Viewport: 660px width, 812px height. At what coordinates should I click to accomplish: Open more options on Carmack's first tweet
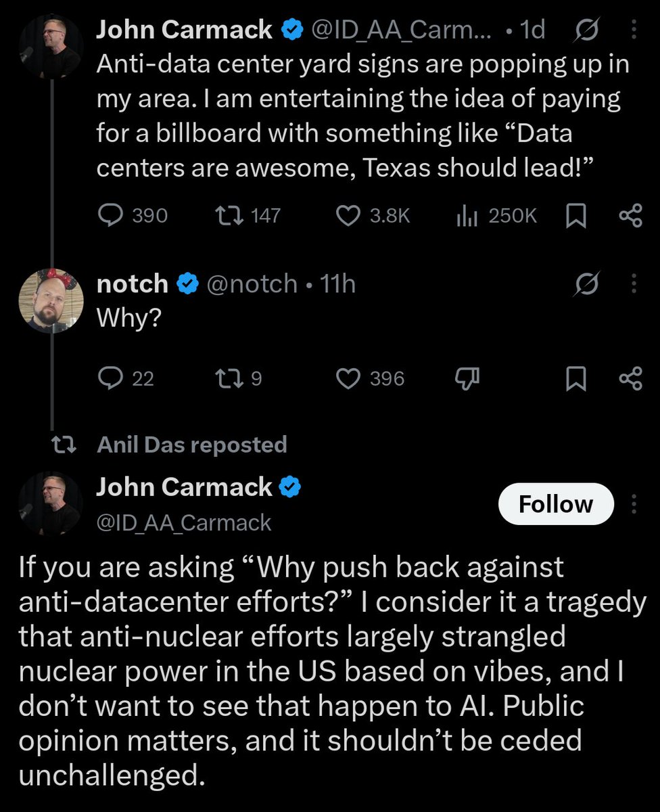(x=634, y=30)
